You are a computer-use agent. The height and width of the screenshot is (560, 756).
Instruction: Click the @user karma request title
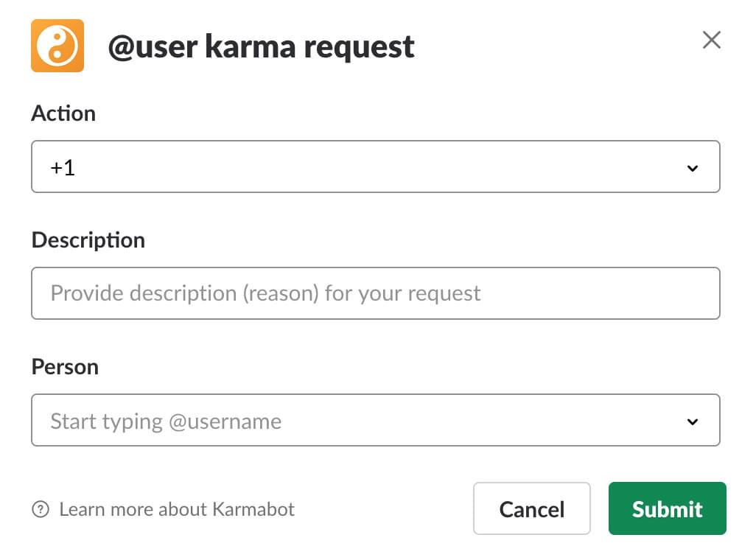pyautogui.click(x=262, y=46)
